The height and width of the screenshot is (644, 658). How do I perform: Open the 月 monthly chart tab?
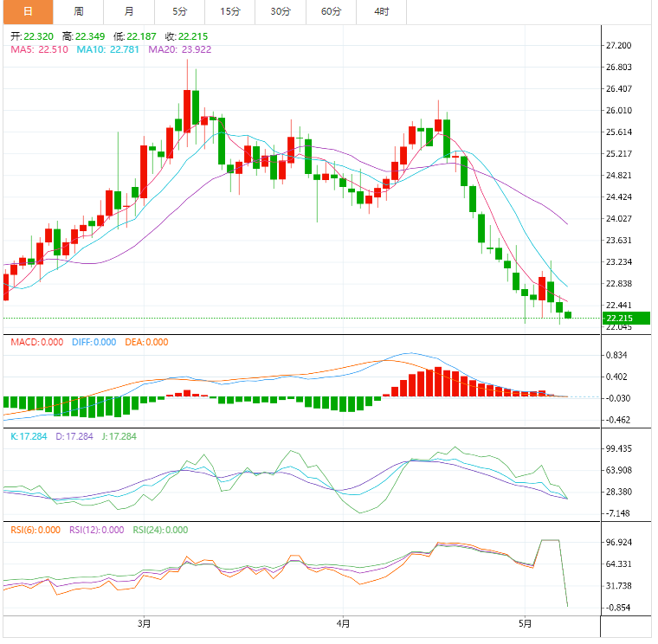point(129,11)
